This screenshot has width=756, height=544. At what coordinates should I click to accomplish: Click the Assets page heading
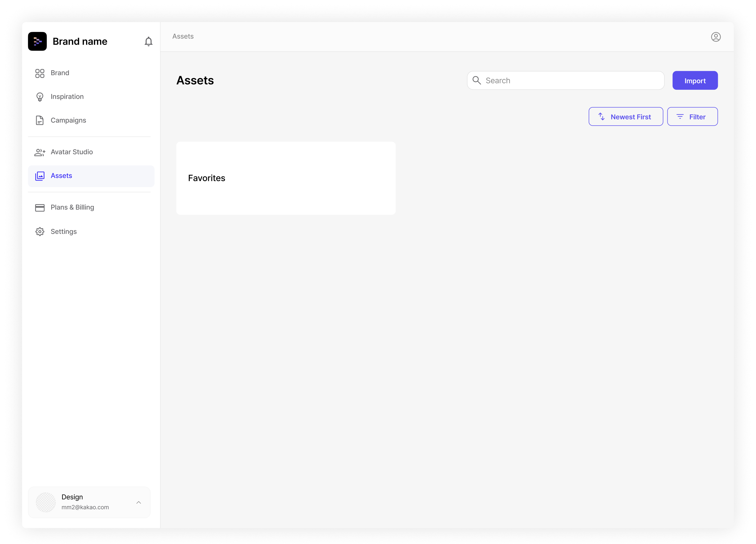point(195,80)
